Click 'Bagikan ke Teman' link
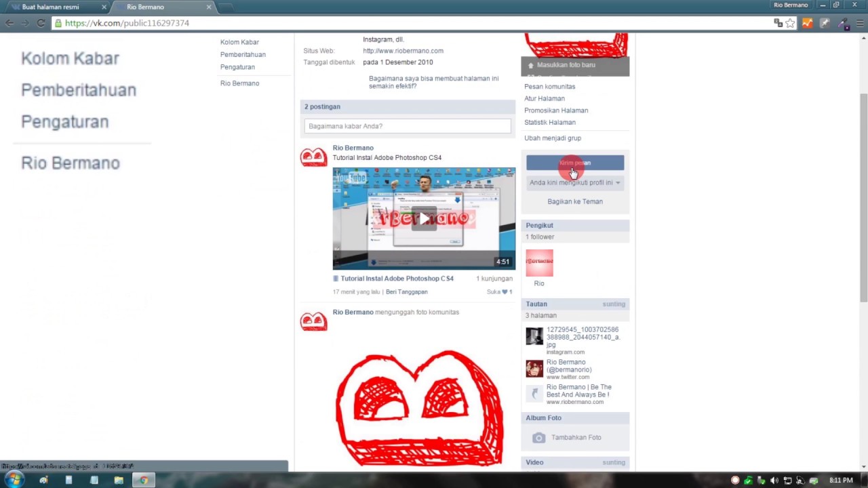868x488 pixels. tap(575, 201)
